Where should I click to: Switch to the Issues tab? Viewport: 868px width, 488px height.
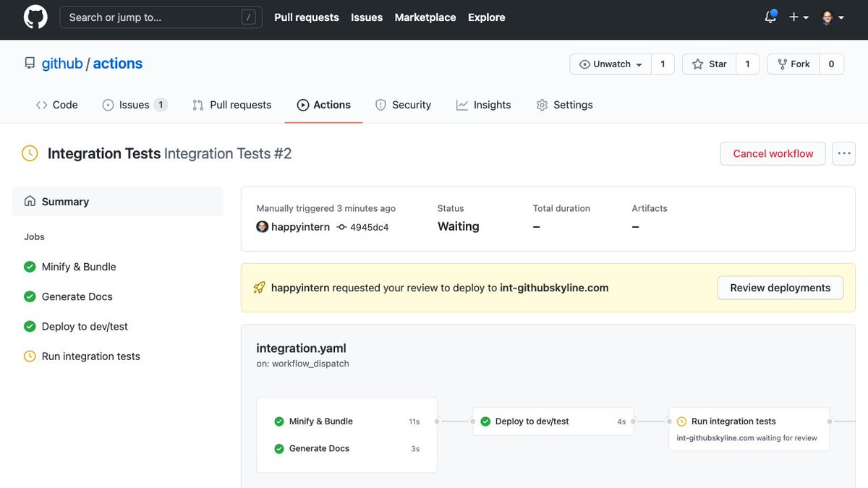coord(135,105)
